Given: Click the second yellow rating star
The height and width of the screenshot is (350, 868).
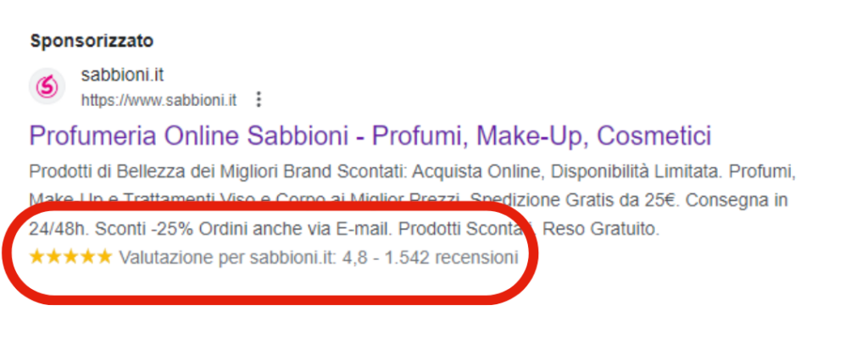Looking at the screenshot, I should [x=54, y=257].
